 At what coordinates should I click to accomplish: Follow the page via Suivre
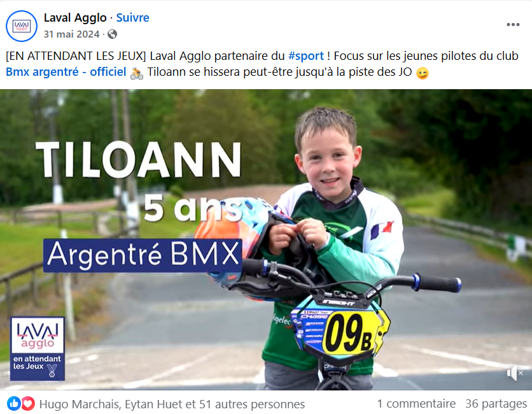(x=132, y=18)
